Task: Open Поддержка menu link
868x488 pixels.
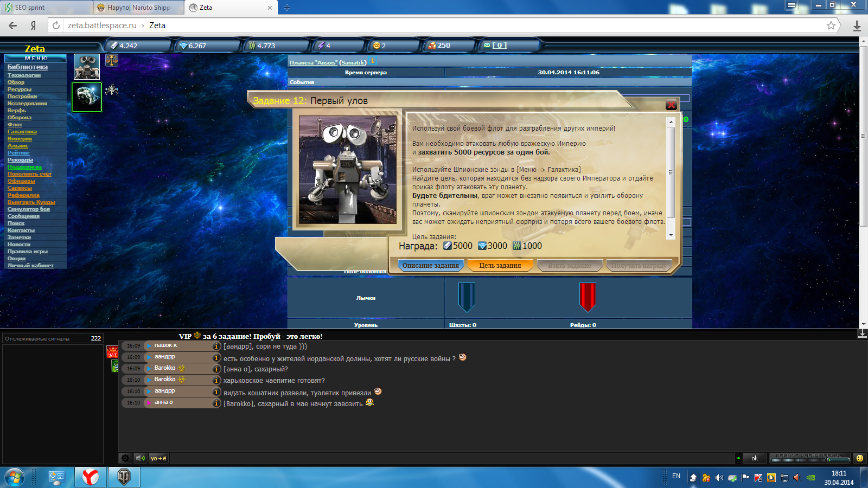Action: 24,167
